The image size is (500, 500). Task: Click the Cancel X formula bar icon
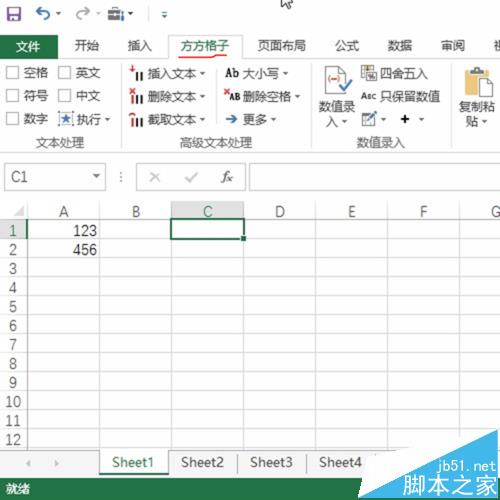[x=155, y=177]
